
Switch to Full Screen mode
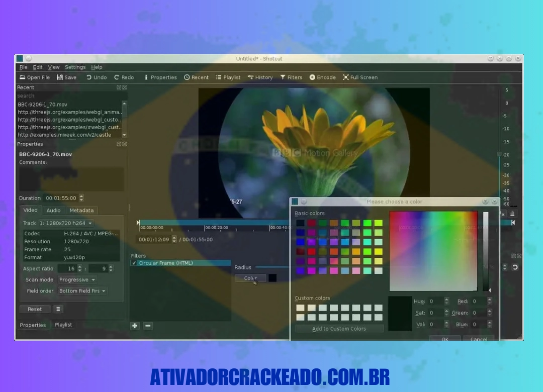(360, 77)
